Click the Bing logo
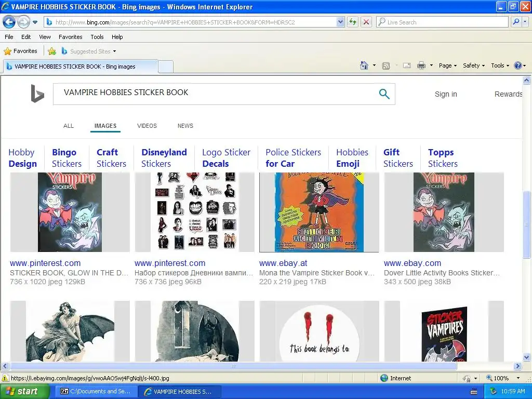The width and height of the screenshot is (532, 399). click(37, 94)
